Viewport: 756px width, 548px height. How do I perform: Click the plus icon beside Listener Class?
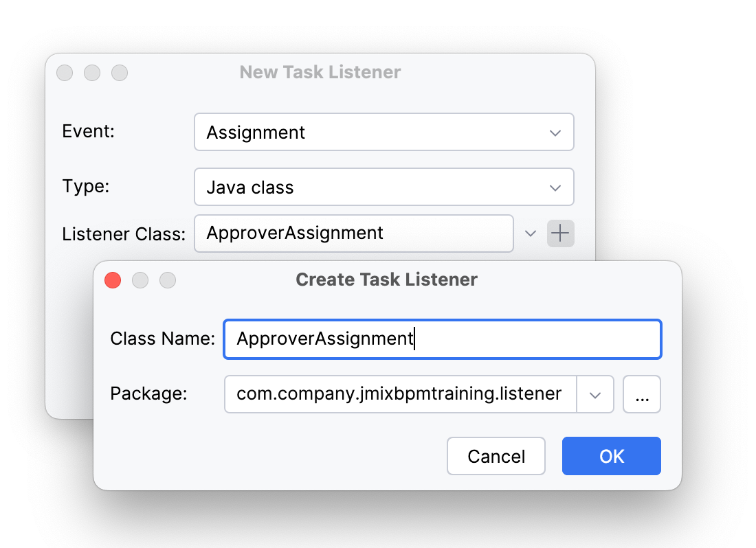point(561,233)
